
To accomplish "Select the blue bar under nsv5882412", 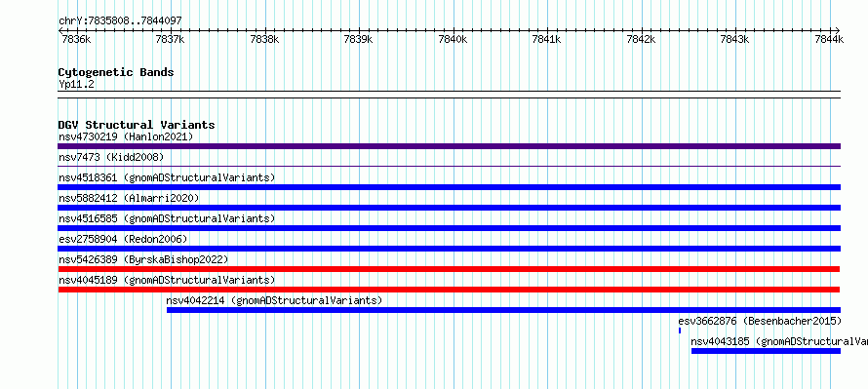I will point(449,208).
